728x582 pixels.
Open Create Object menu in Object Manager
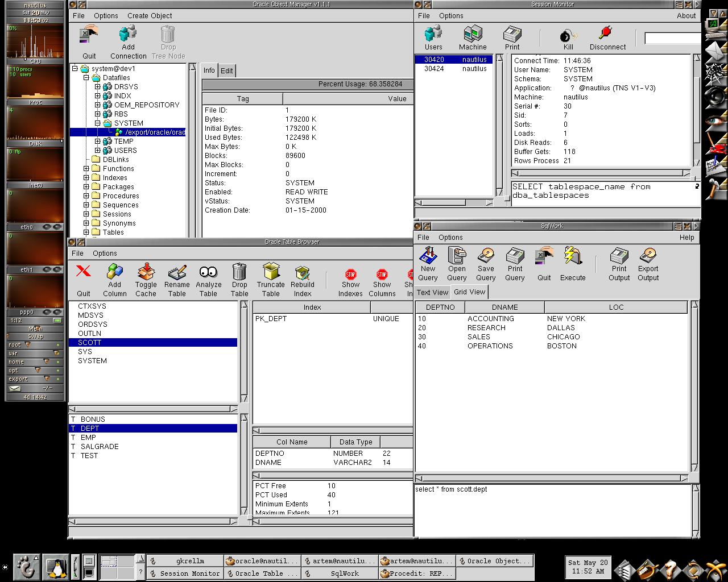(x=150, y=16)
